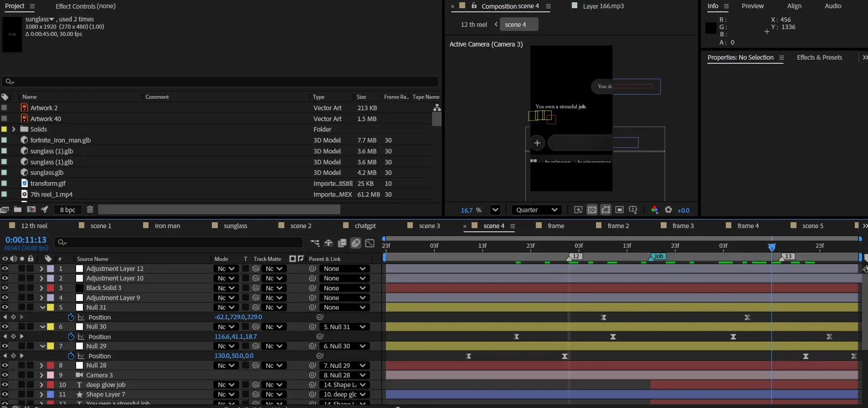Image resolution: width=868 pixels, height=408 pixels.
Task: Delete selected project item with trash icon
Action: coord(90,209)
